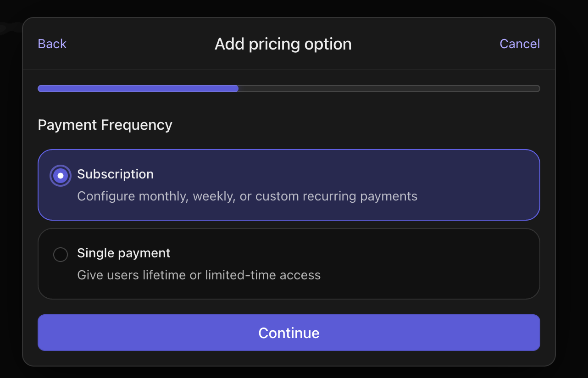Click the Subscription label text

click(115, 174)
